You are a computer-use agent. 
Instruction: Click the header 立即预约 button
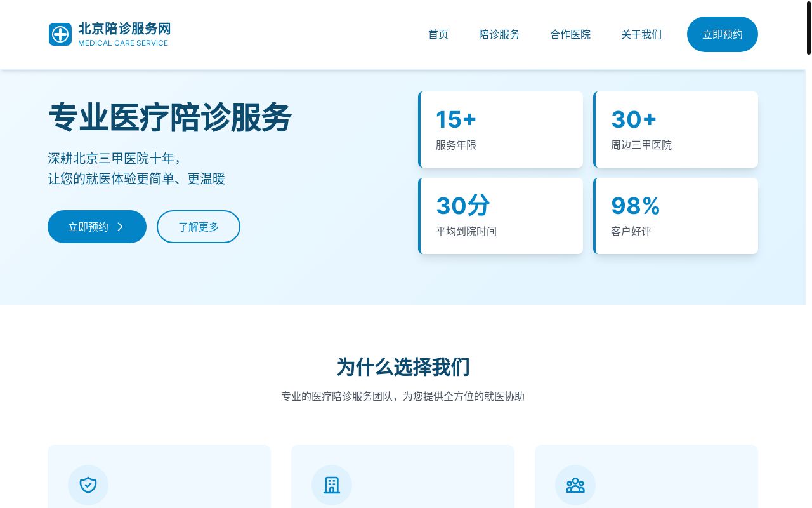coord(722,34)
